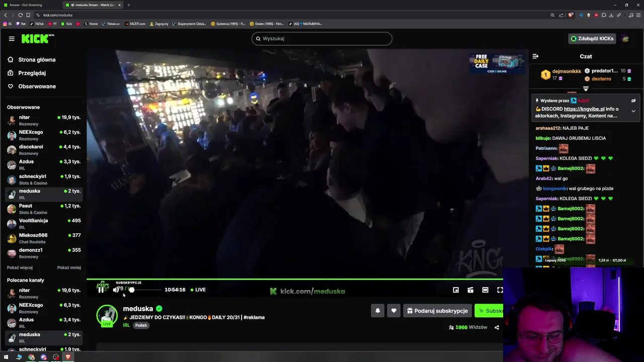644x362 pixels.
Task: Reload the current page
Action: point(20,15)
